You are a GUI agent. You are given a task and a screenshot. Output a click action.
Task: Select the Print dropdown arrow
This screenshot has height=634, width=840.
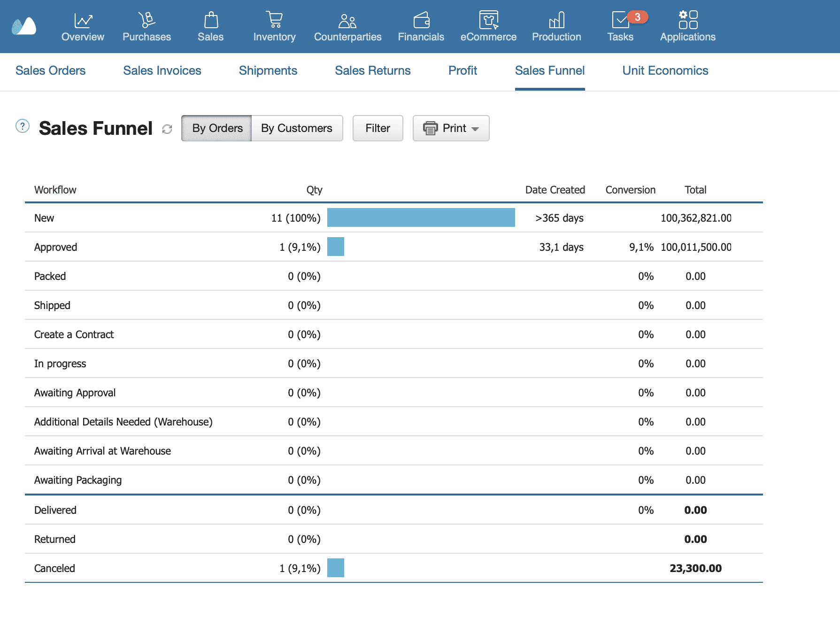[x=476, y=129]
